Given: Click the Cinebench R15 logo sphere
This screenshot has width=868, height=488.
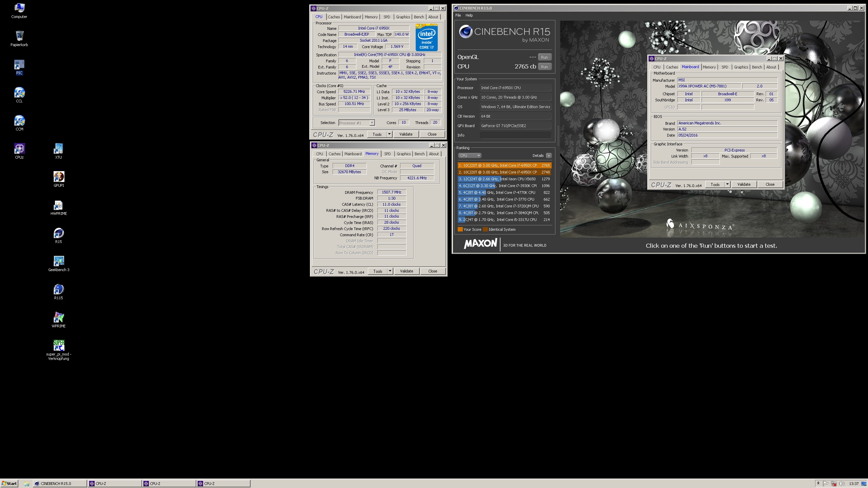Looking at the screenshot, I should tap(466, 32).
